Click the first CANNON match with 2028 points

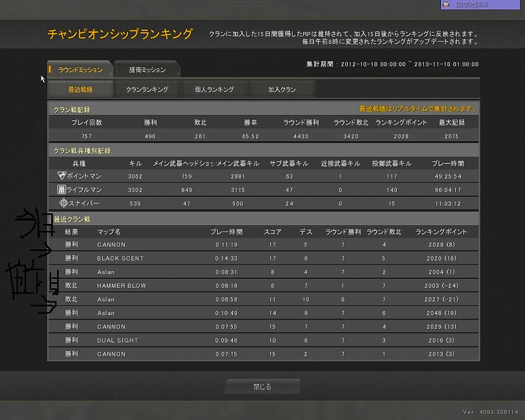click(x=262, y=245)
